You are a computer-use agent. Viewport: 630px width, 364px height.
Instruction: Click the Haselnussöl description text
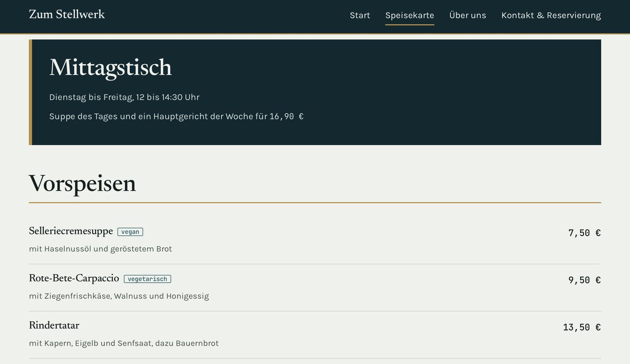point(100,249)
